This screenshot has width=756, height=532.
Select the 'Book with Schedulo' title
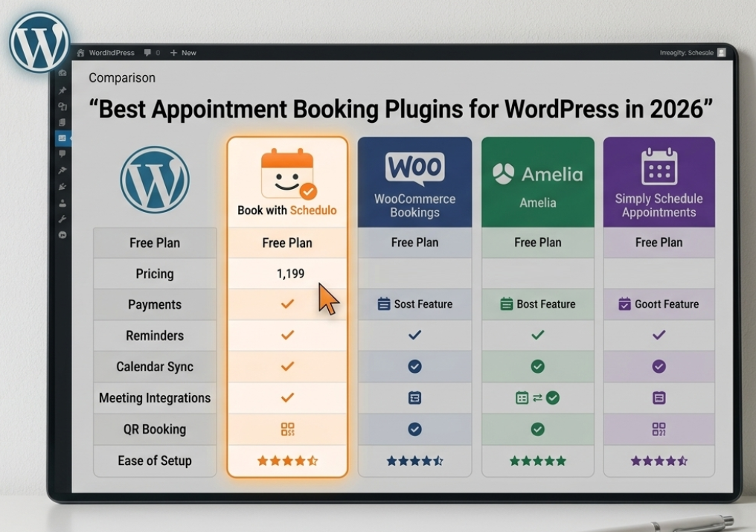coord(287,211)
